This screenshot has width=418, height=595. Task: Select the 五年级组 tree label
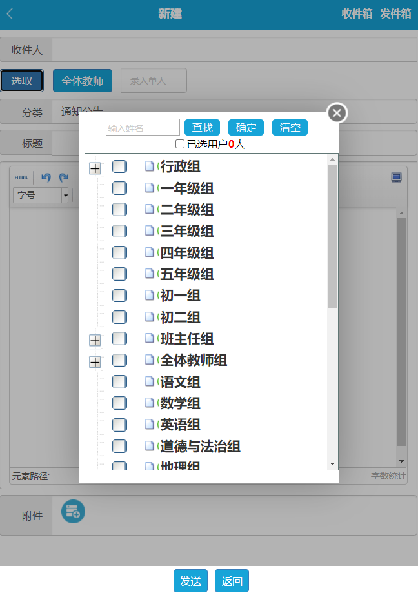tap(187, 274)
